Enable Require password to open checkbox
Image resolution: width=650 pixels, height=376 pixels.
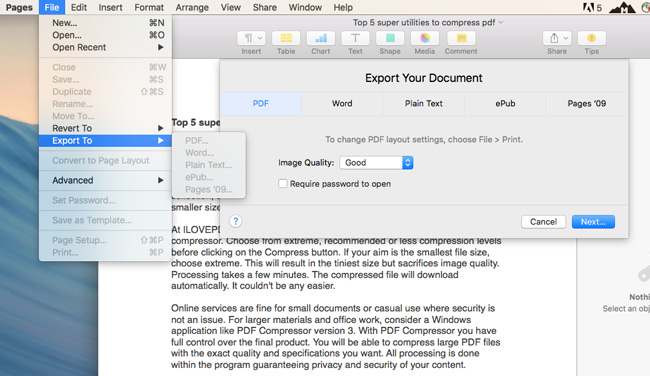tap(283, 184)
